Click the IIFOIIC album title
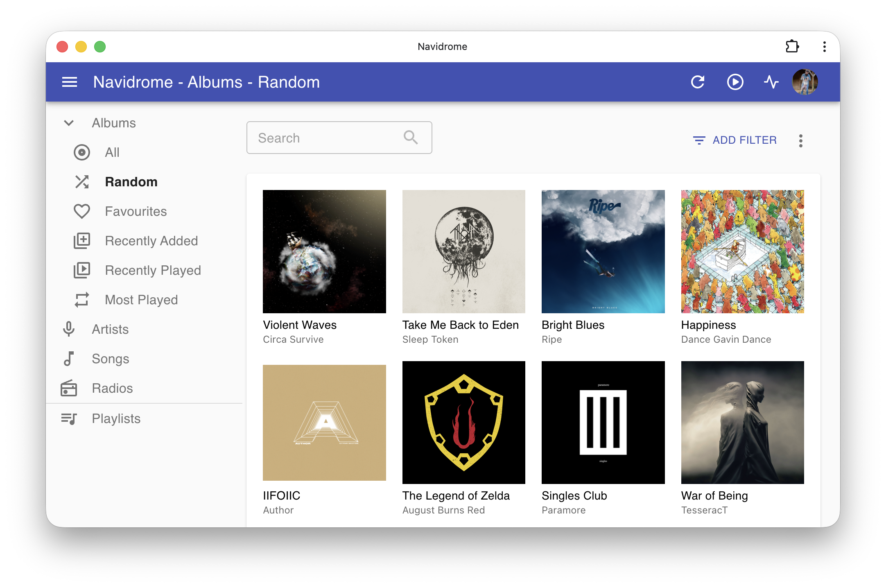Image resolution: width=886 pixels, height=588 pixels. coord(282,496)
